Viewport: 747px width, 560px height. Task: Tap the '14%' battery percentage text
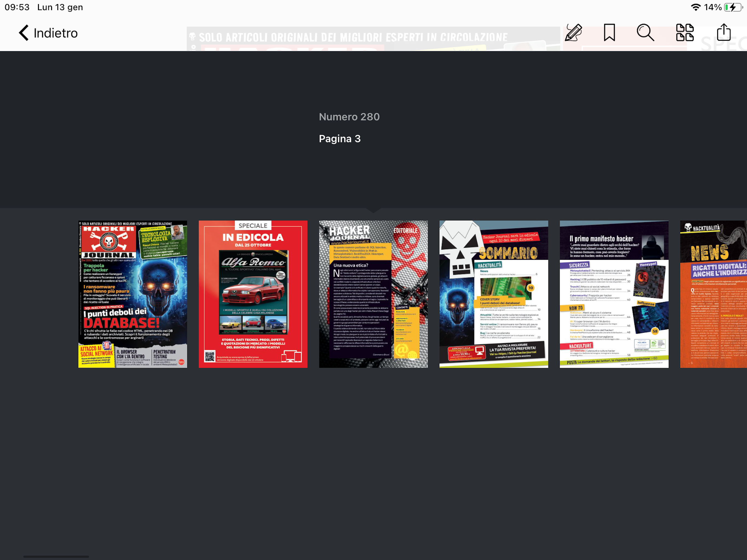pos(713,7)
